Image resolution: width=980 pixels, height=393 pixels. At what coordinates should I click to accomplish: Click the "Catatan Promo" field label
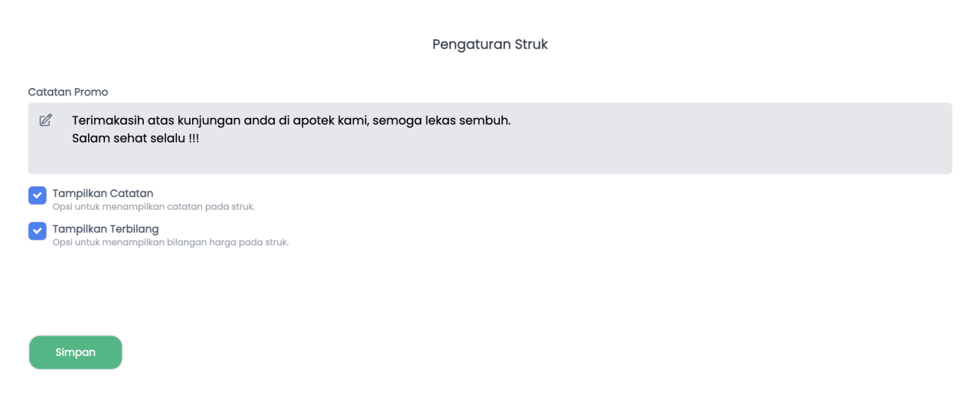(x=68, y=92)
